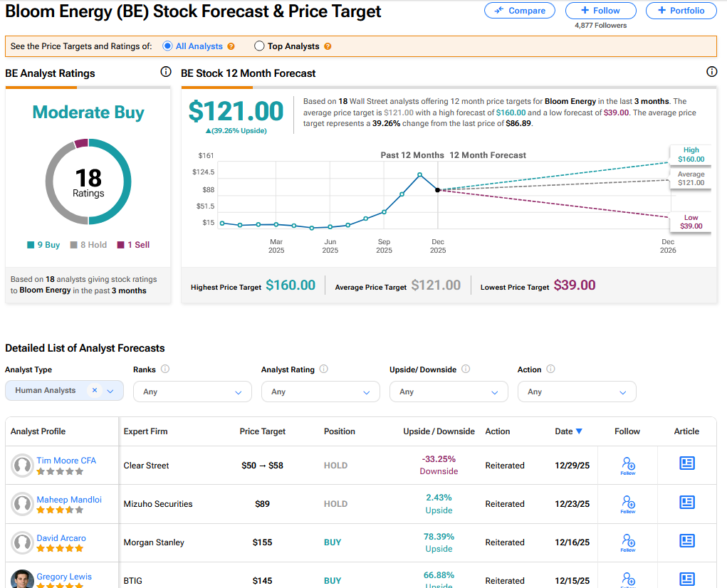Screen dimensions: 727x588
Task: Remove the Human Analysts filter tag
Action: [x=95, y=391]
